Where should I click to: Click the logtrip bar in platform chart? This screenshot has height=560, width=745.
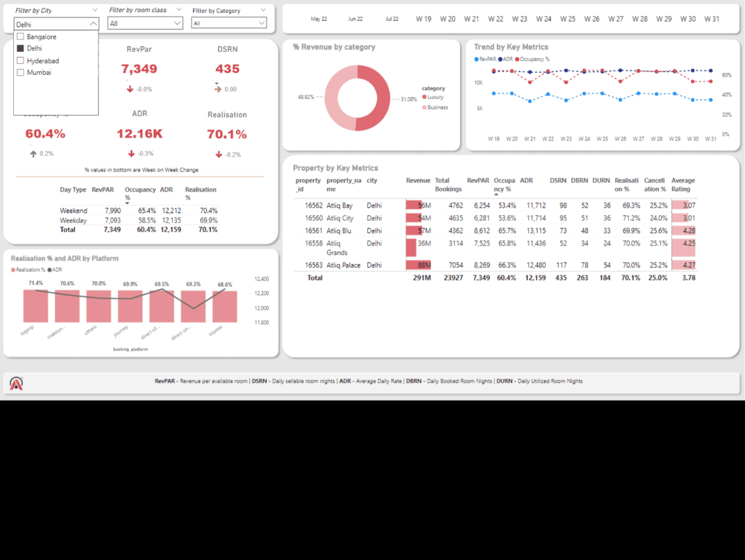(35, 306)
